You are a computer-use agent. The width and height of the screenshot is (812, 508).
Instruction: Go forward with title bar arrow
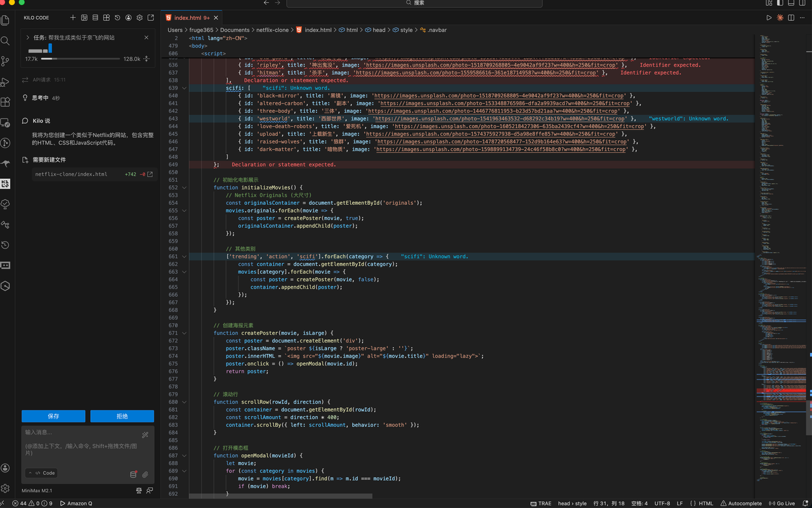(x=276, y=3)
